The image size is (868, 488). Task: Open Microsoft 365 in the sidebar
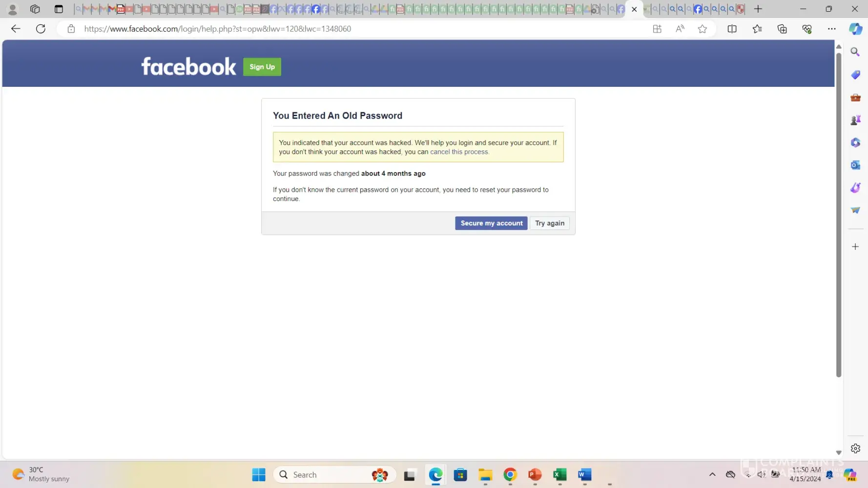click(855, 142)
